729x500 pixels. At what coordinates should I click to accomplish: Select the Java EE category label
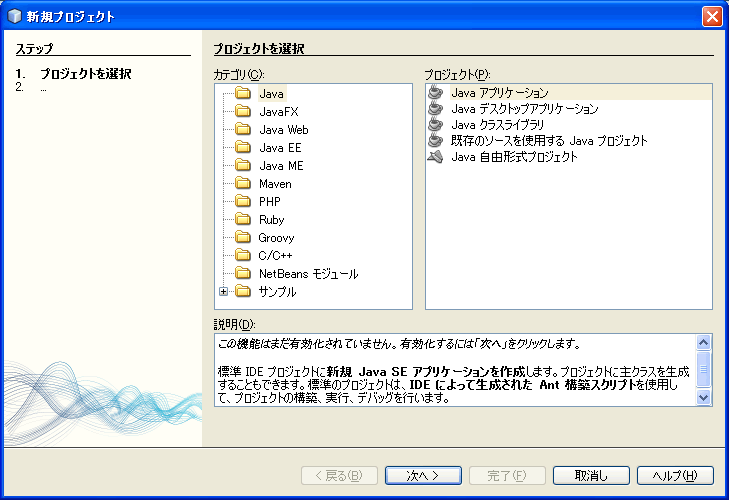pos(280,147)
